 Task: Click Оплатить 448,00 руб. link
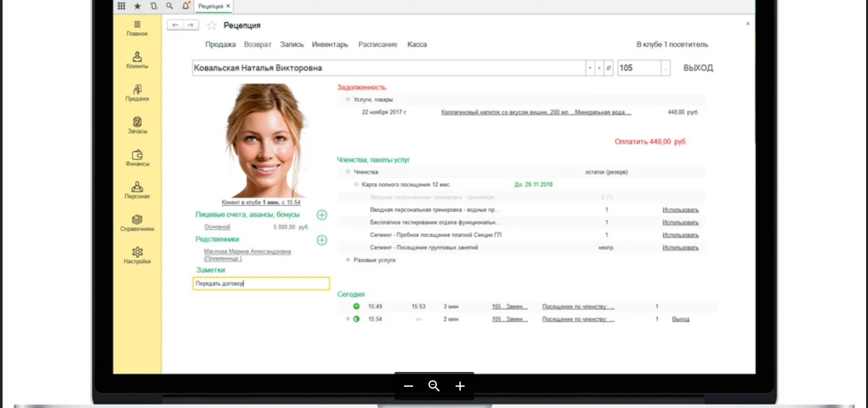click(x=650, y=141)
